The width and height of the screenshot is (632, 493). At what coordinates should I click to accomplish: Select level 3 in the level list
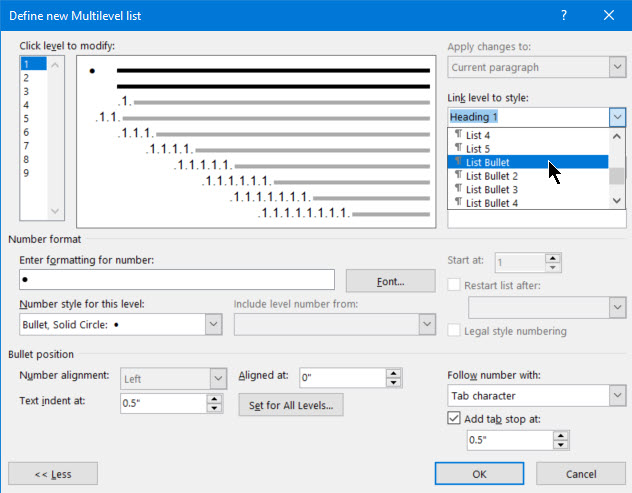coord(34,92)
